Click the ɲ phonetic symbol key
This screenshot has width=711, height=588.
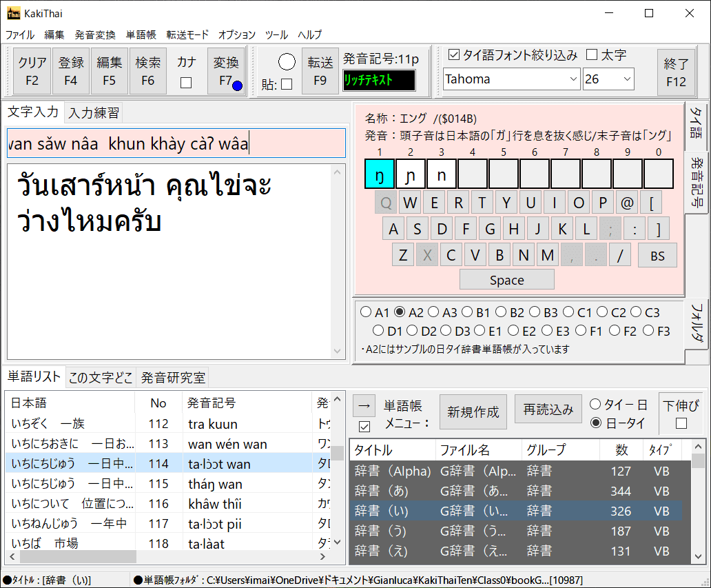pyautogui.click(x=411, y=174)
